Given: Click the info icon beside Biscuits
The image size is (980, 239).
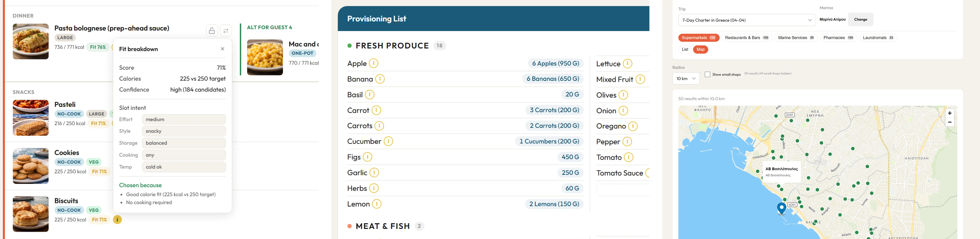Looking at the screenshot, I should (117, 220).
